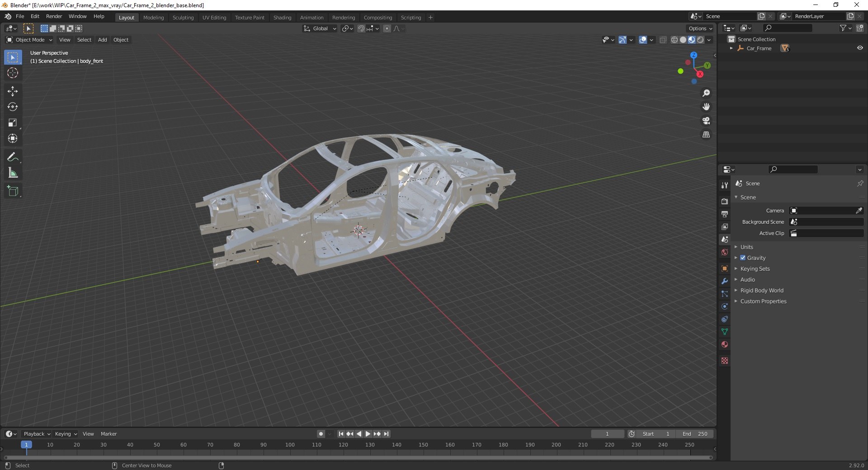Select the Annotate tool

pyautogui.click(x=13, y=157)
